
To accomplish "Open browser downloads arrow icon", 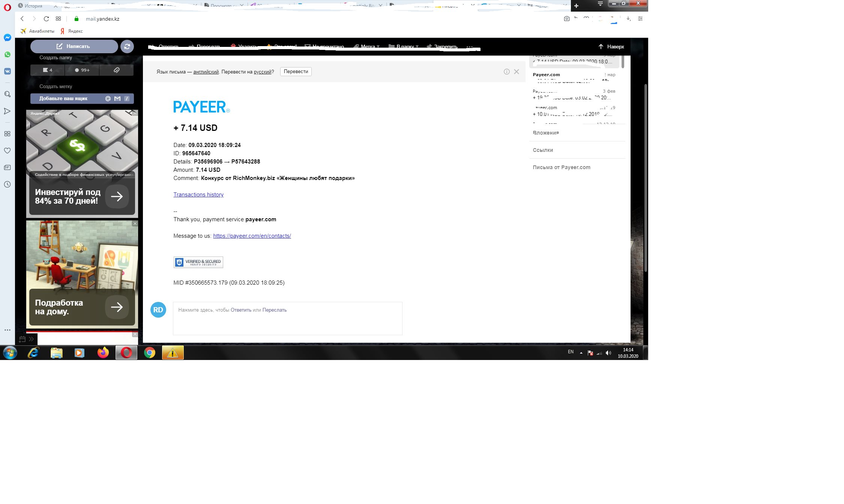I will (628, 19).
